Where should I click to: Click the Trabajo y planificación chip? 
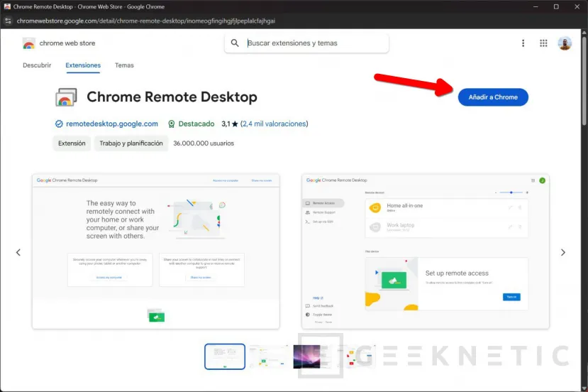coord(131,143)
